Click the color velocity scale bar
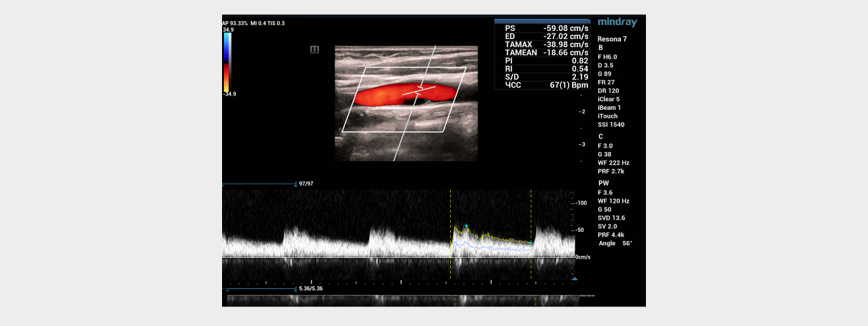868x326 pixels. 227,61
